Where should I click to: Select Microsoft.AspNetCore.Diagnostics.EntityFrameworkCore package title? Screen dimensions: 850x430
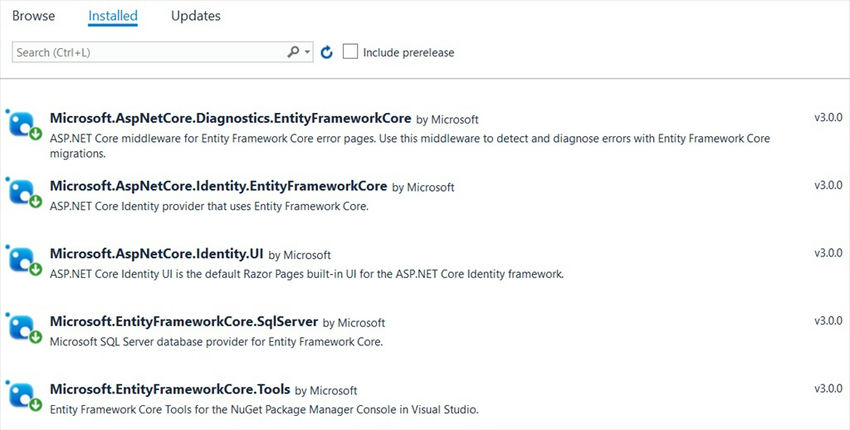click(x=230, y=118)
